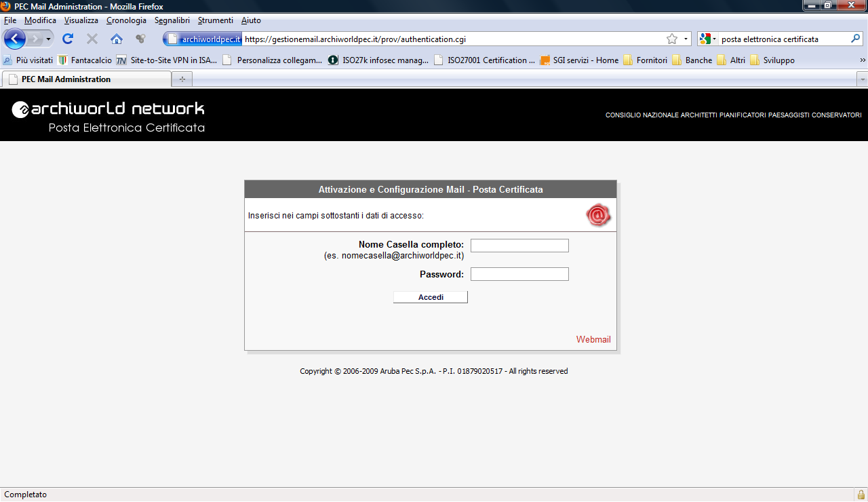Click the URL address field
Image resolution: width=868 pixels, height=502 pixels.
pyautogui.click(x=453, y=39)
